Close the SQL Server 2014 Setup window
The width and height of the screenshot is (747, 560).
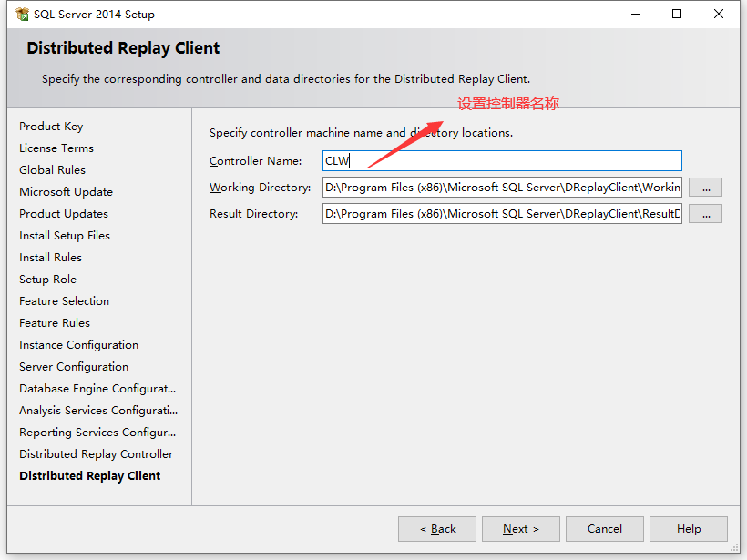[719, 15]
